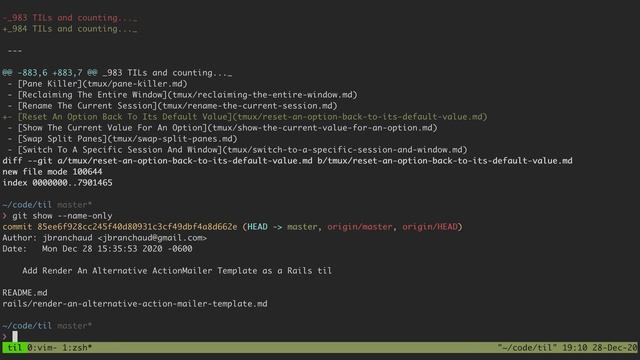Click the '[Reclaiming The Entire Window]' line
640x360 pixels.
pos(182,95)
